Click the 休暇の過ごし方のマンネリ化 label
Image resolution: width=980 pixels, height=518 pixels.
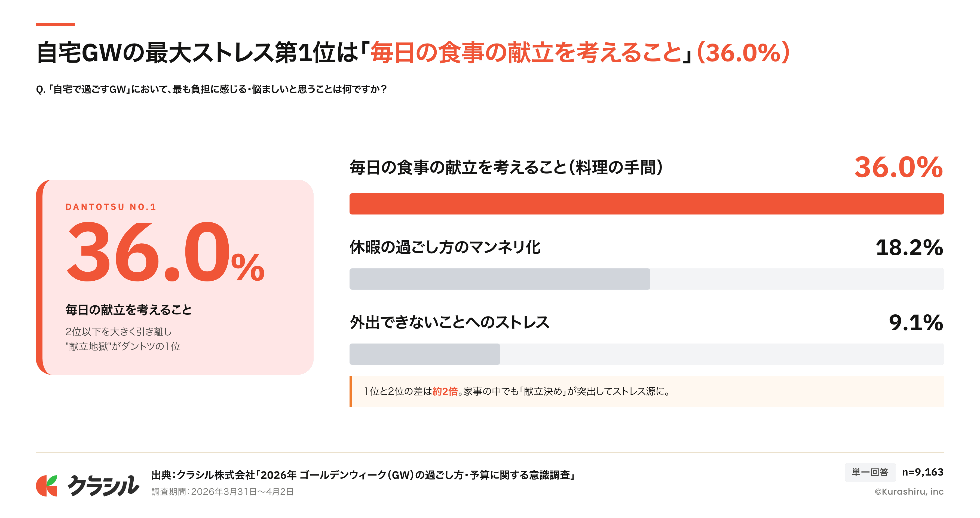tap(445, 247)
